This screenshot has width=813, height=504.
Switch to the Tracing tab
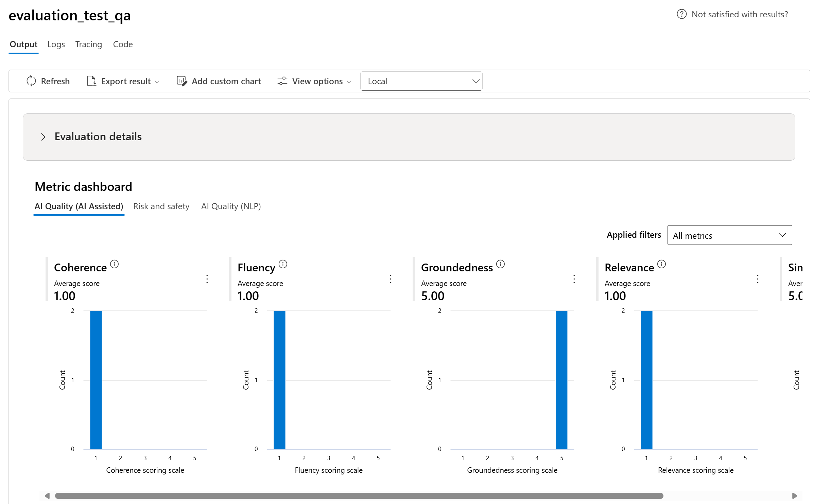[88, 44]
